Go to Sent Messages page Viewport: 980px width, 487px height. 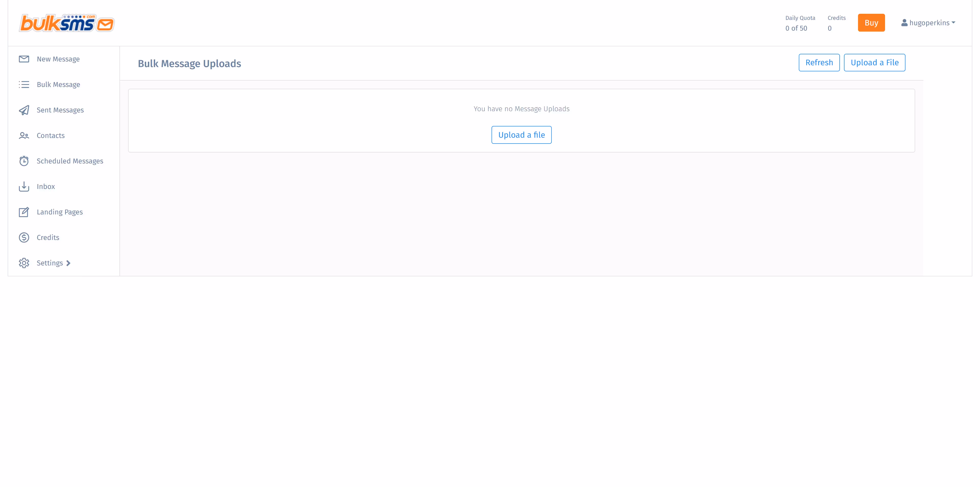click(60, 110)
